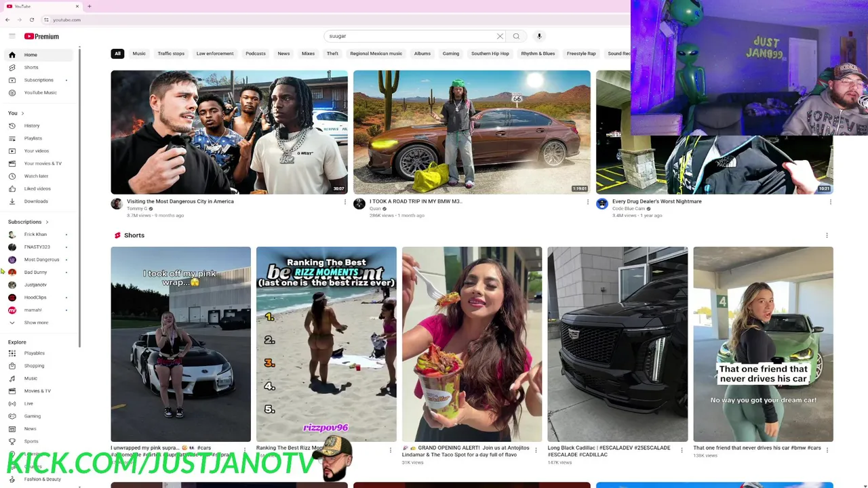Go back in browser

(x=7, y=20)
